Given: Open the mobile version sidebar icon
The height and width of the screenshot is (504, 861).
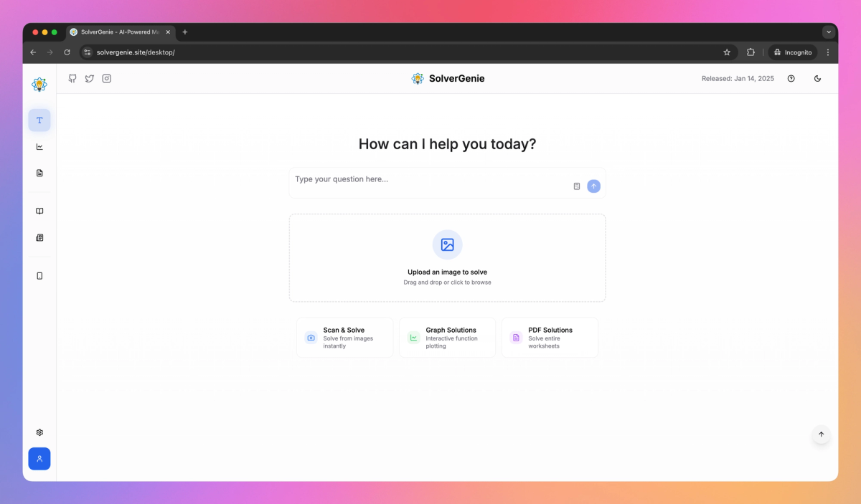Looking at the screenshot, I should tap(39, 275).
